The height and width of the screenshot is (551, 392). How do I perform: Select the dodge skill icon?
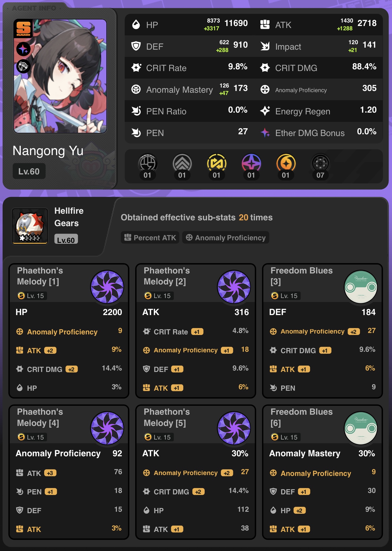coord(182,163)
